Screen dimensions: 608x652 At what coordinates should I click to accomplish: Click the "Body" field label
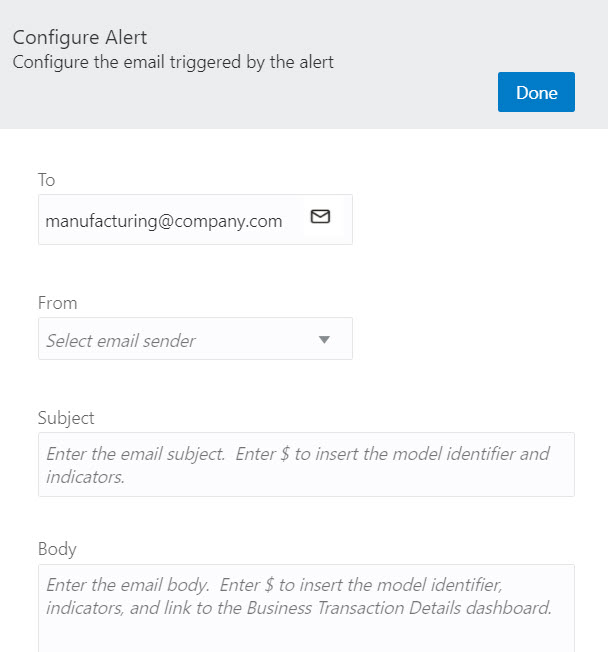point(57,549)
